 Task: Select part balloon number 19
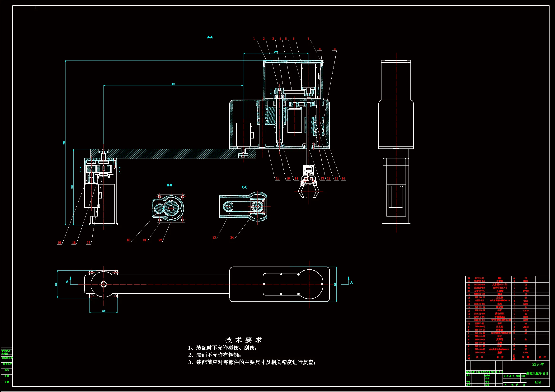tap(59, 243)
